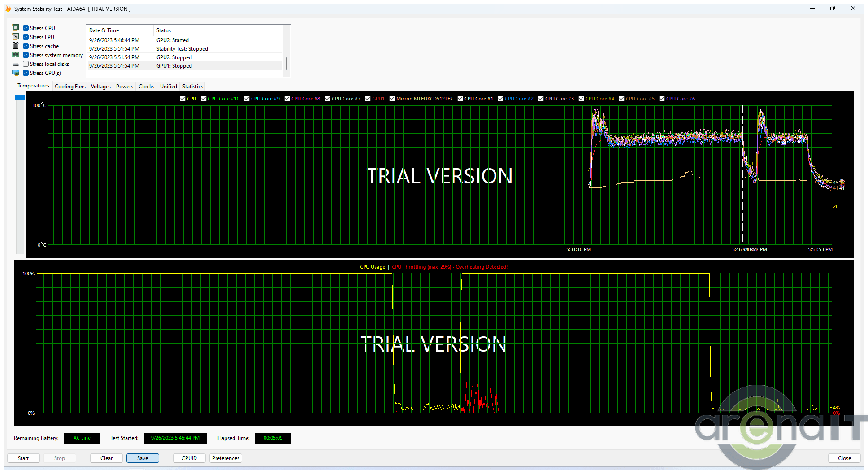The height and width of the screenshot is (470, 868).
Task: Click the RAM module icon beside Stress system memory
Action: click(16, 55)
